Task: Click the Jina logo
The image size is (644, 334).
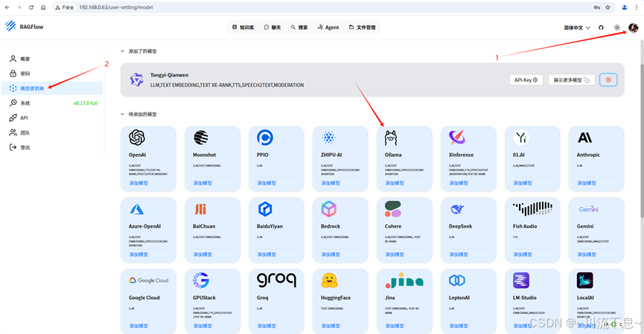Action: (404, 280)
